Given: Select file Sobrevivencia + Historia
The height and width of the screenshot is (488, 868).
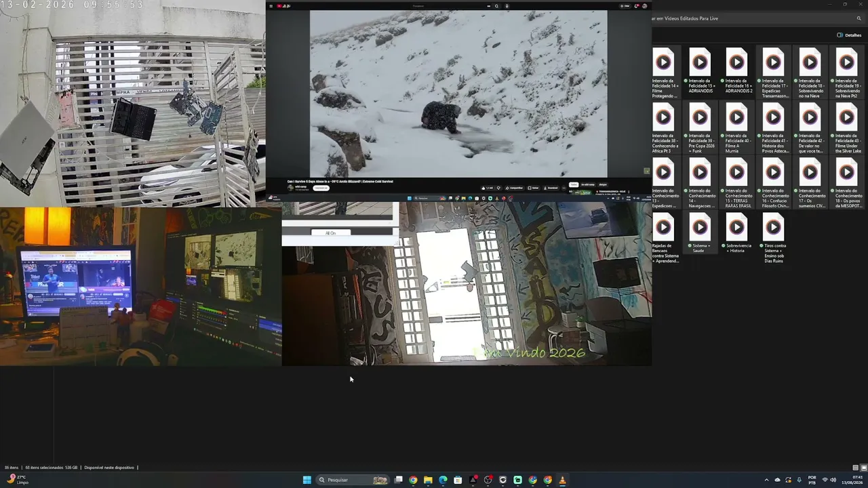Looking at the screenshot, I should tap(736, 234).
